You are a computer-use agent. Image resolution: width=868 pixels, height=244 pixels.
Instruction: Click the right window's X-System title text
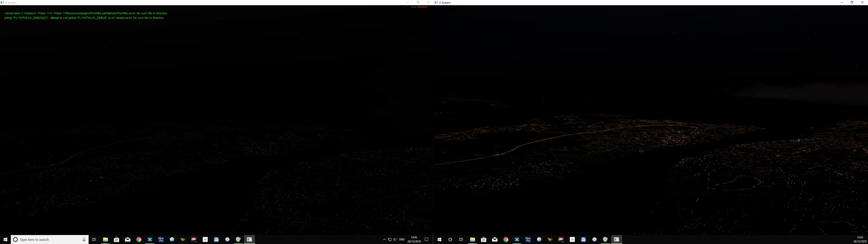pos(445,2)
